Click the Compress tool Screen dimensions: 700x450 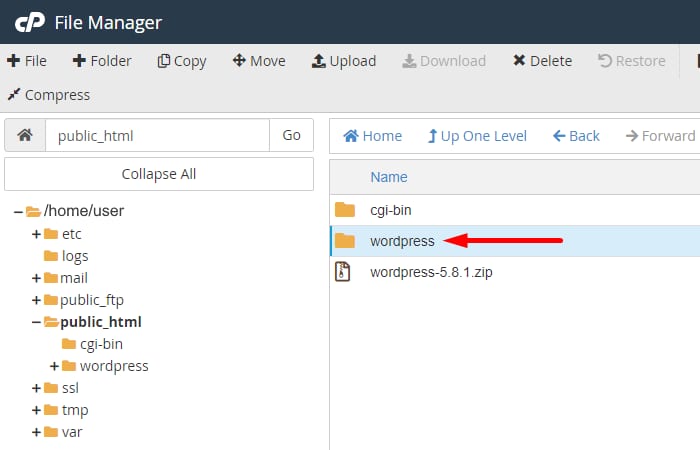[x=48, y=95]
